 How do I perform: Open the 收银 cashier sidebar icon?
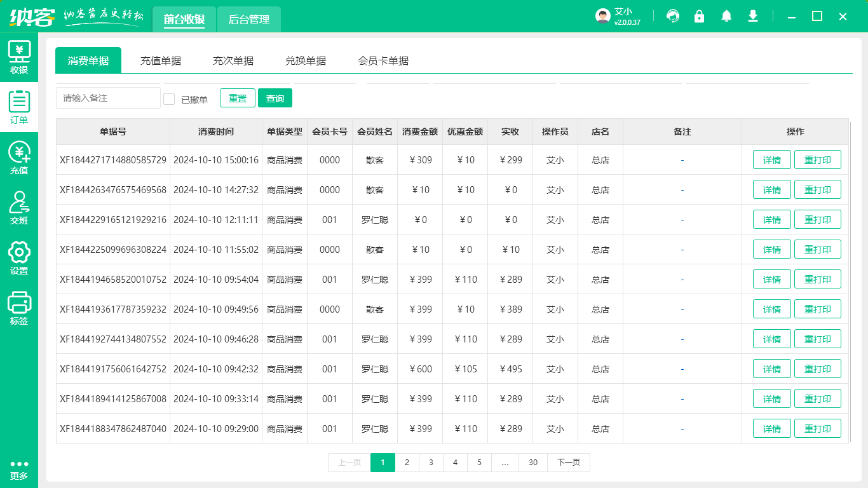[19, 56]
